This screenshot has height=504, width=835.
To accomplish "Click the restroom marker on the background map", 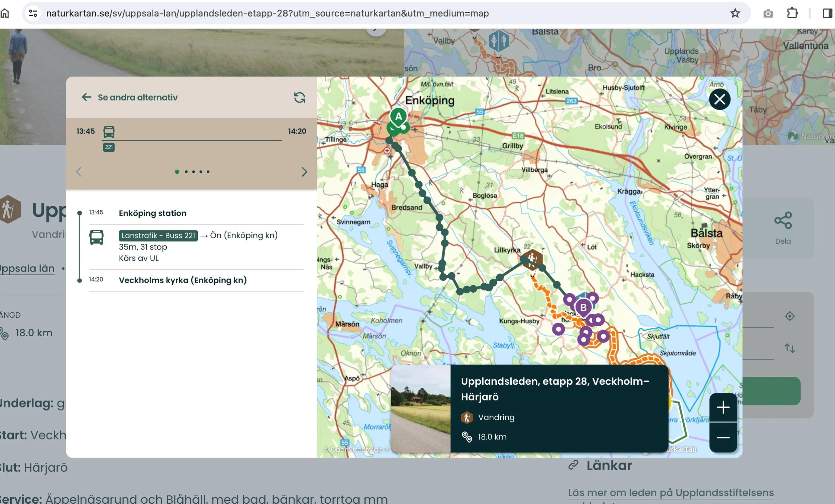I will pos(498,40).
